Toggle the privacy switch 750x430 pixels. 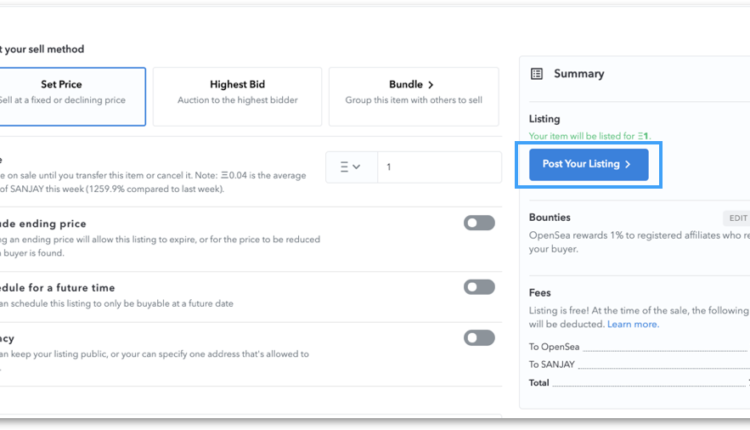coord(479,338)
